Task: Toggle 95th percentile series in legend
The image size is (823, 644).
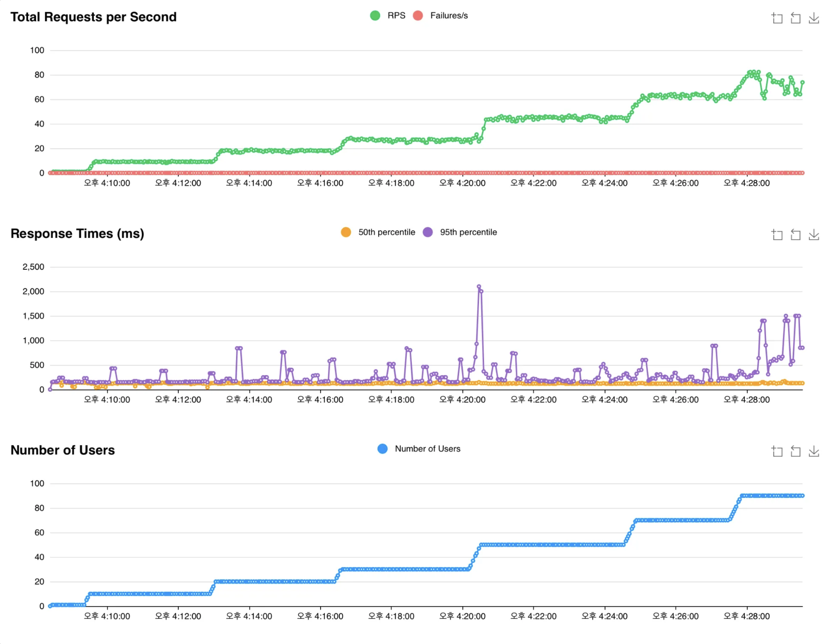Action: pyautogui.click(x=468, y=232)
